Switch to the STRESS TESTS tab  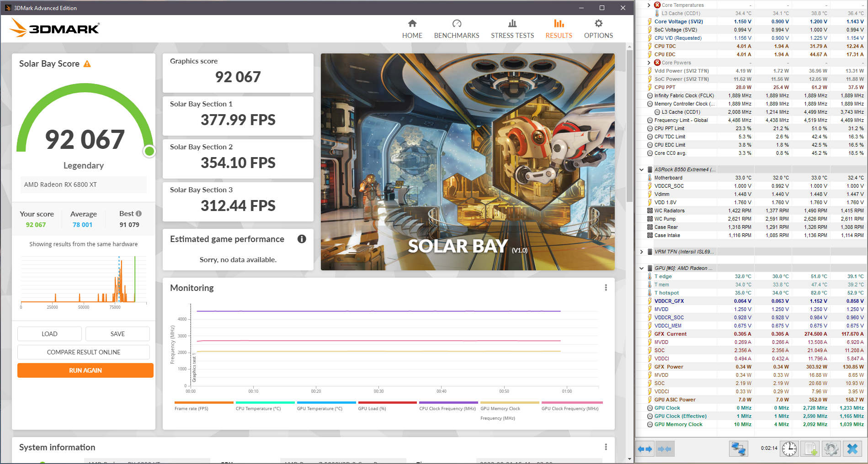(512, 29)
